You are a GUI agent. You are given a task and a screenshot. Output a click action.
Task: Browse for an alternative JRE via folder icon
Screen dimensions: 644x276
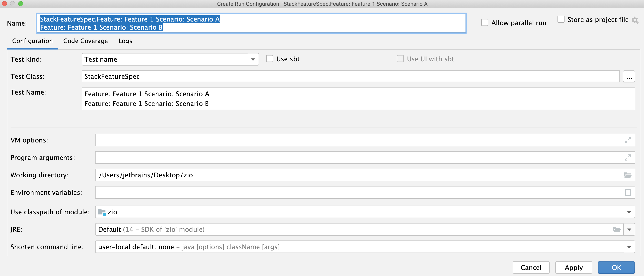(616, 229)
